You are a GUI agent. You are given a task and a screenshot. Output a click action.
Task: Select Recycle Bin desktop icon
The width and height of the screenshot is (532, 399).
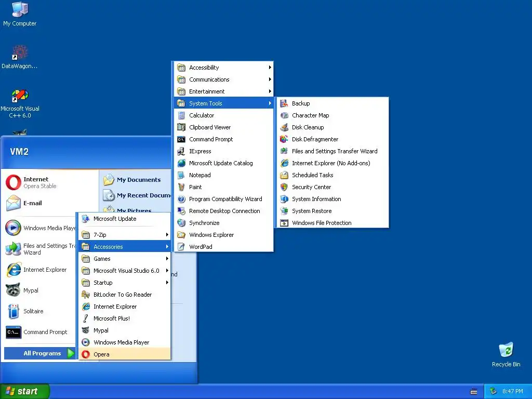[x=506, y=354]
